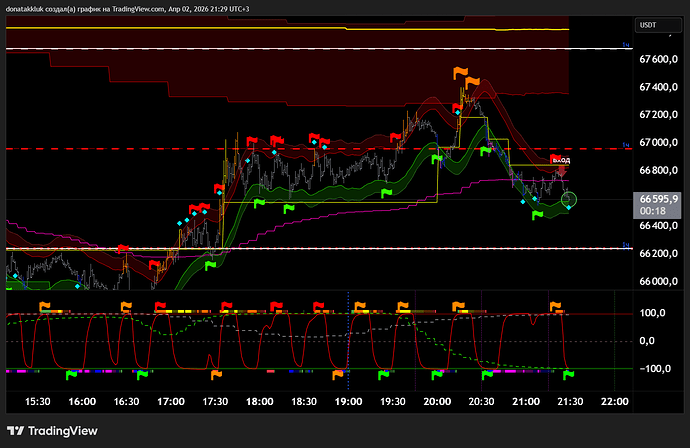Click the 18:00 time axis label
The height and width of the screenshot is (448, 690).
point(260,402)
